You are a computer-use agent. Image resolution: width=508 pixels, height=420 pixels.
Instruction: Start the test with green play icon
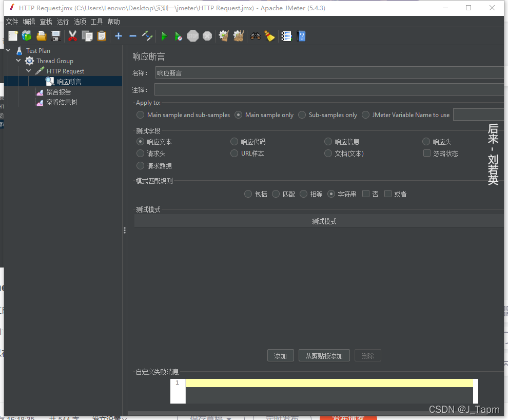(164, 36)
